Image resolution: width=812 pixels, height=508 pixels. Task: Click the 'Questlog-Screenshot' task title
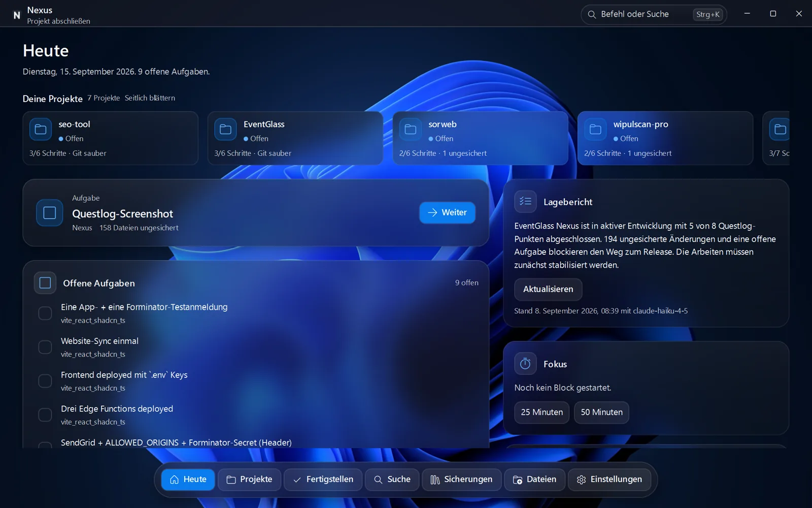[122, 214]
